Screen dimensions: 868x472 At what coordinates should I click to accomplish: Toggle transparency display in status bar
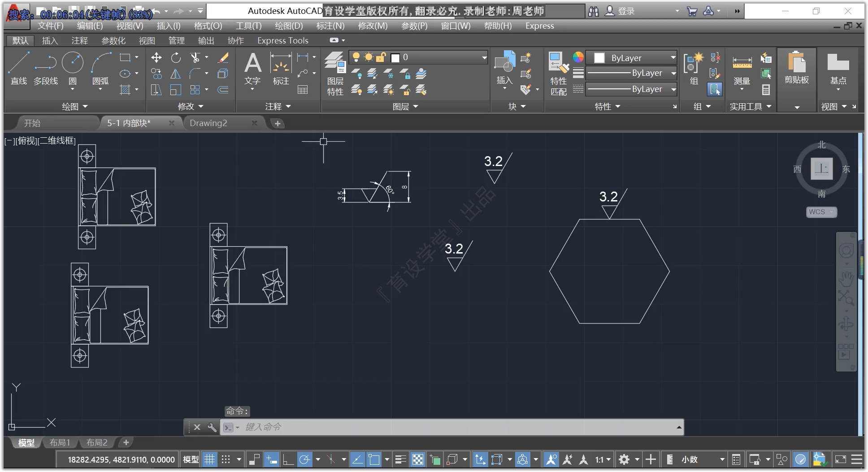[x=417, y=459]
